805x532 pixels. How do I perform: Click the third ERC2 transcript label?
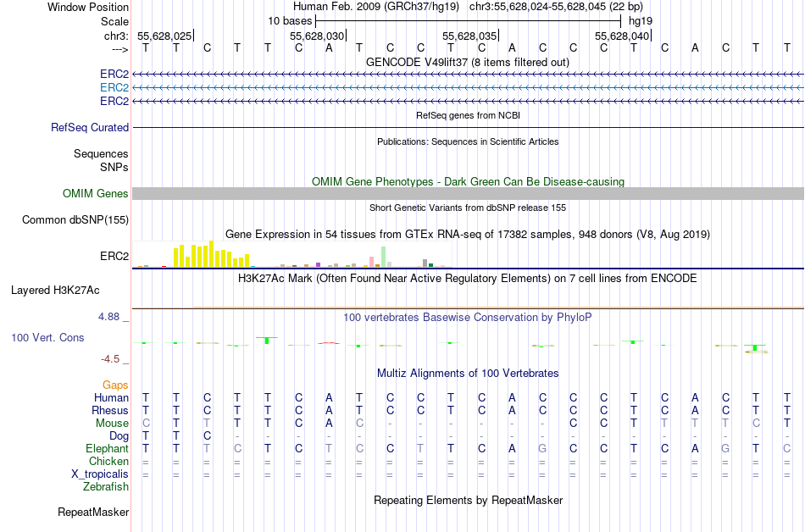(114, 101)
